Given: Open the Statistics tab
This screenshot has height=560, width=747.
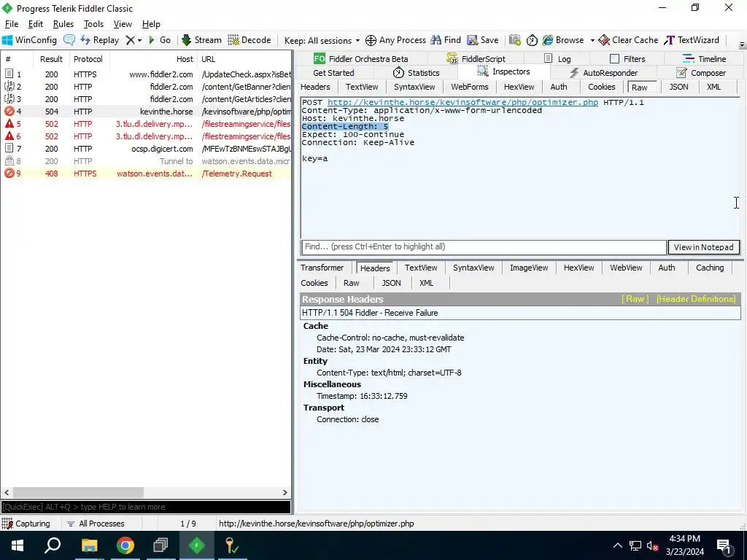Looking at the screenshot, I should pyautogui.click(x=416, y=73).
